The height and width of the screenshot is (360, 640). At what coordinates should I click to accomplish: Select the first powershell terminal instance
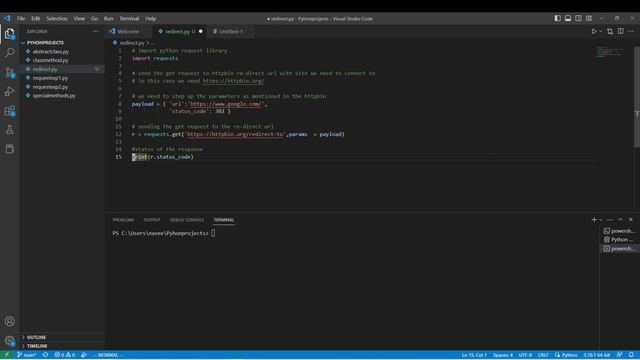[619, 231]
